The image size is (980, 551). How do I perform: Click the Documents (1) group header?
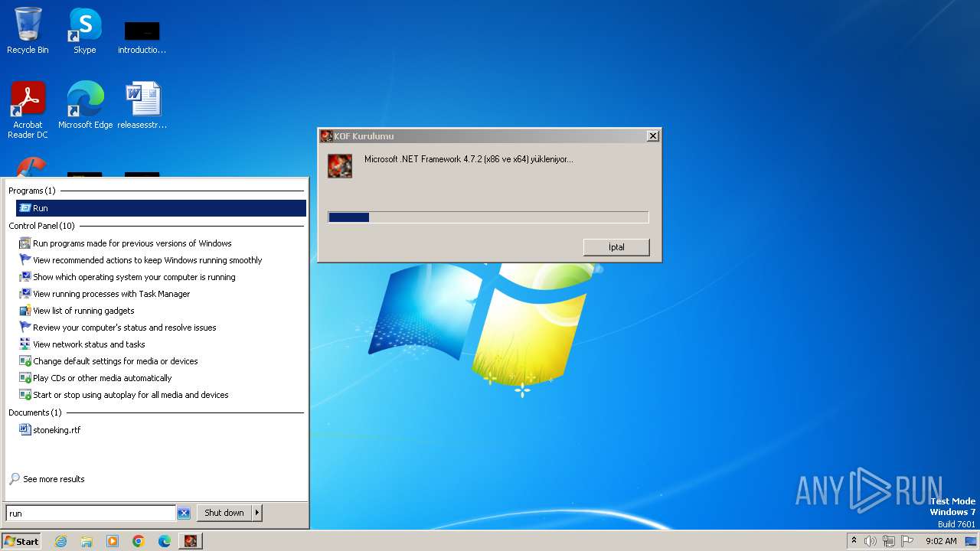[x=35, y=412]
